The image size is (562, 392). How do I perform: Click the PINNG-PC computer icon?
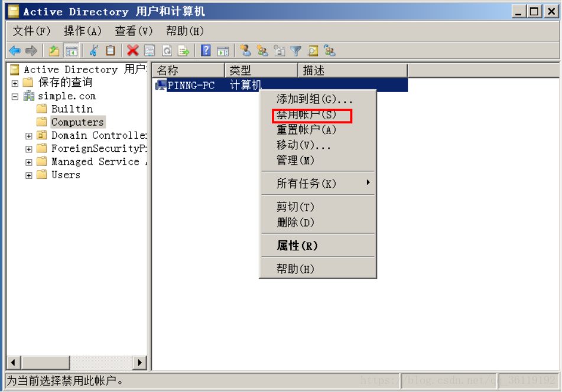161,85
